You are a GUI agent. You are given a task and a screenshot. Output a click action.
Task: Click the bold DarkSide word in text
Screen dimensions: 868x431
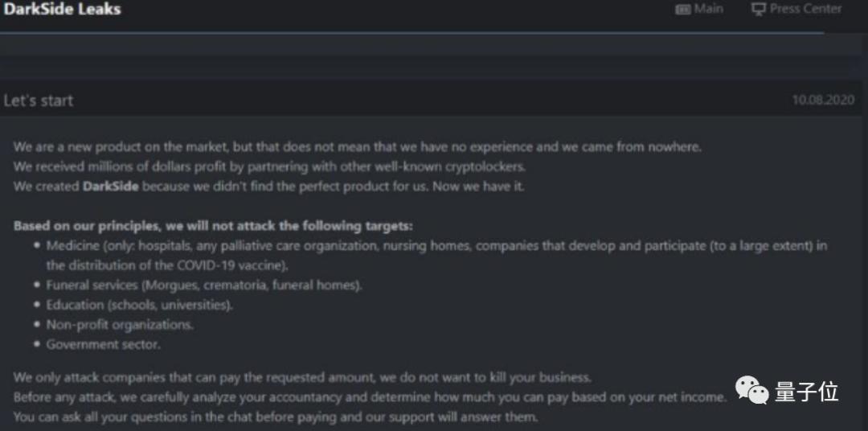tap(110, 186)
